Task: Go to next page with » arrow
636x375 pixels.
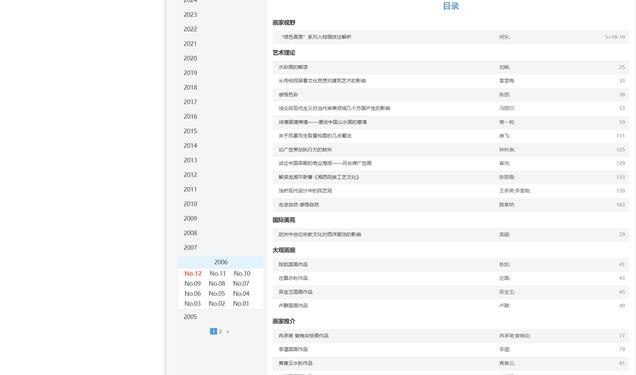Action: coord(228,332)
